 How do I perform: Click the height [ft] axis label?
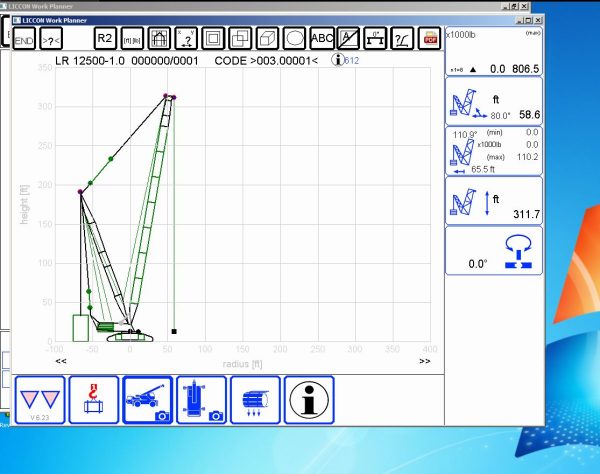pyautogui.click(x=24, y=204)
